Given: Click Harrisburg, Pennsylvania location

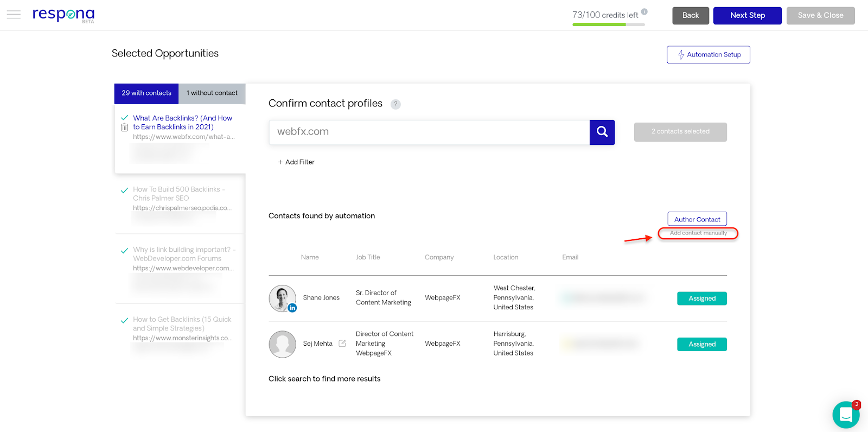Looking at the screenshot, I should tap(513, 344).
